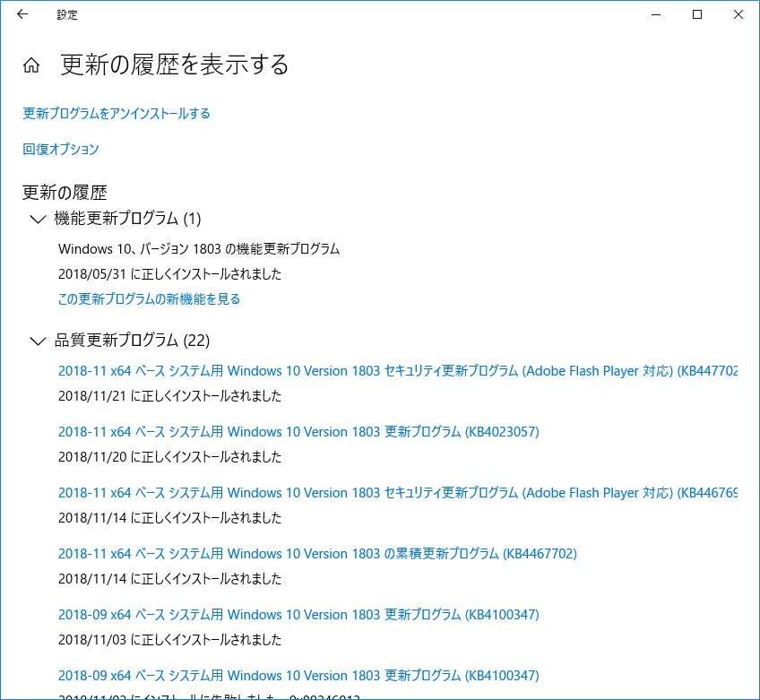Image resolution: width=760 pixels, height=700 pixels.
Task: Open KB4100347 link installed on 2018/11/03
Action: tap(298, 615)
